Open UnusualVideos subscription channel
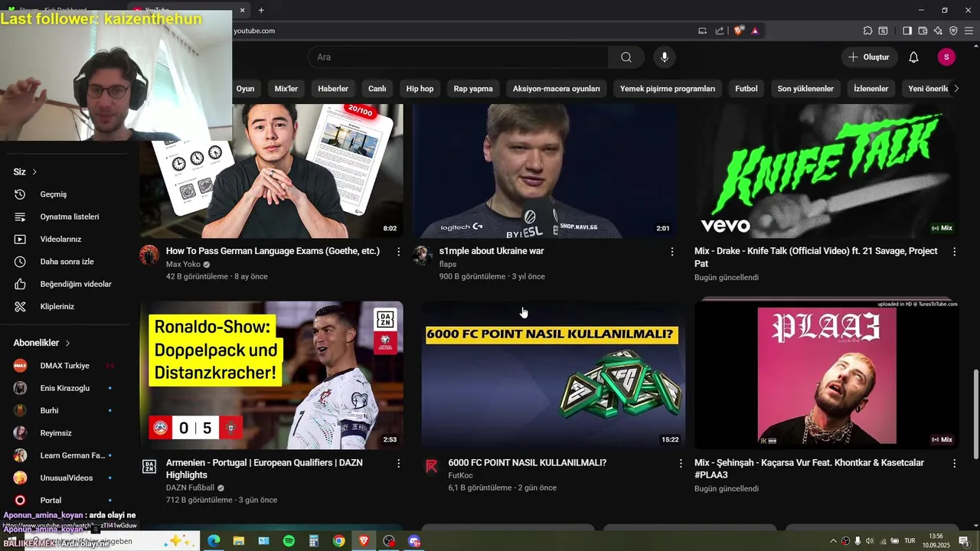980x551 pixels. 65,478
